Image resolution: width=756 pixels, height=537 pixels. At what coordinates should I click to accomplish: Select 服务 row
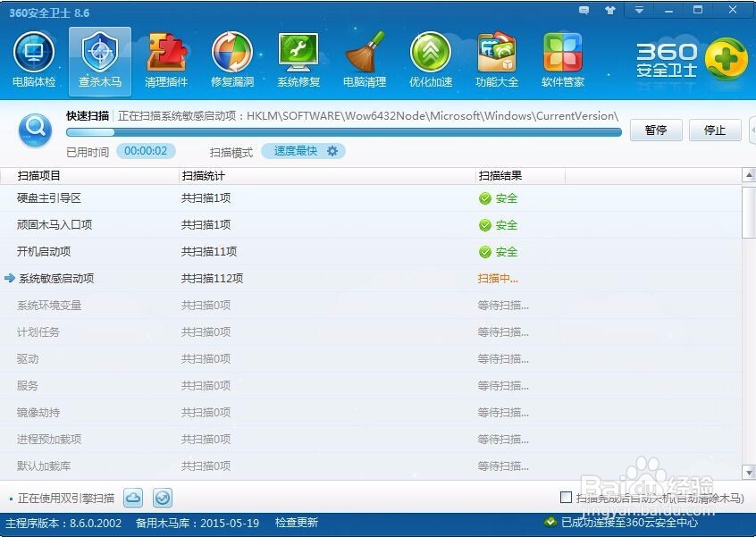371,386
